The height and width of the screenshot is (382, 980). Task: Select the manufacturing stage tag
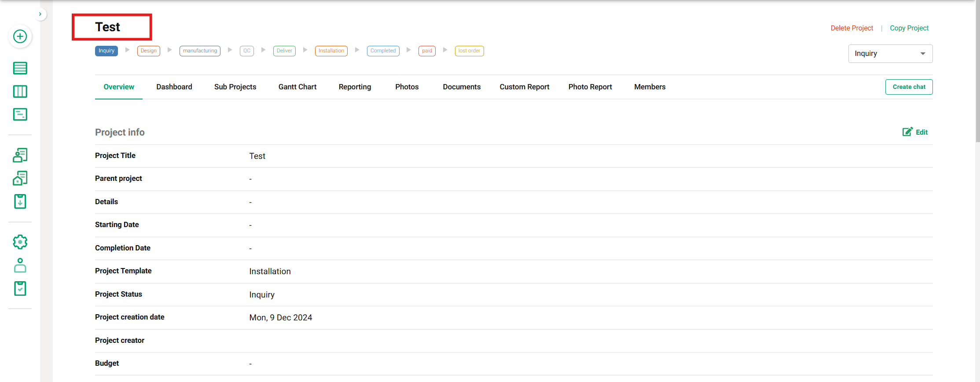click(x=200, y=51)
